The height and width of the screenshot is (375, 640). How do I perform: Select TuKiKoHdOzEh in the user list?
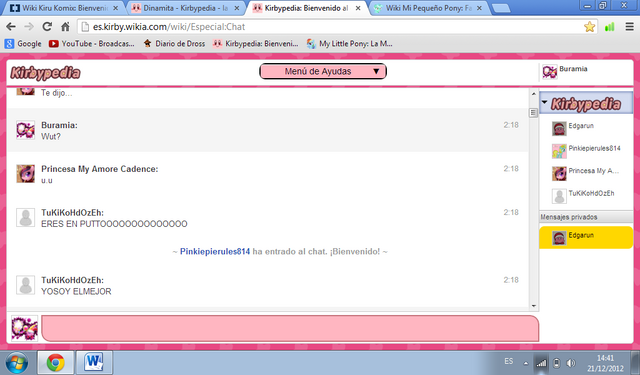(586, 195)
